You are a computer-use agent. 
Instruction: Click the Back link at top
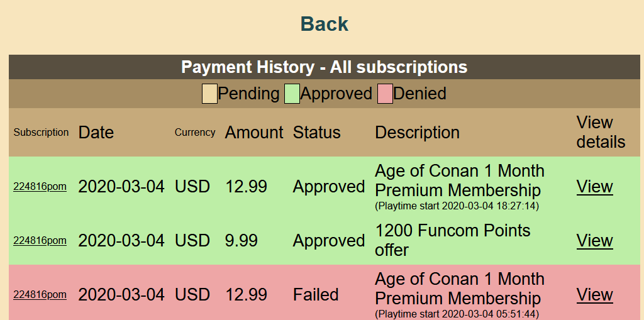(324, 24)
